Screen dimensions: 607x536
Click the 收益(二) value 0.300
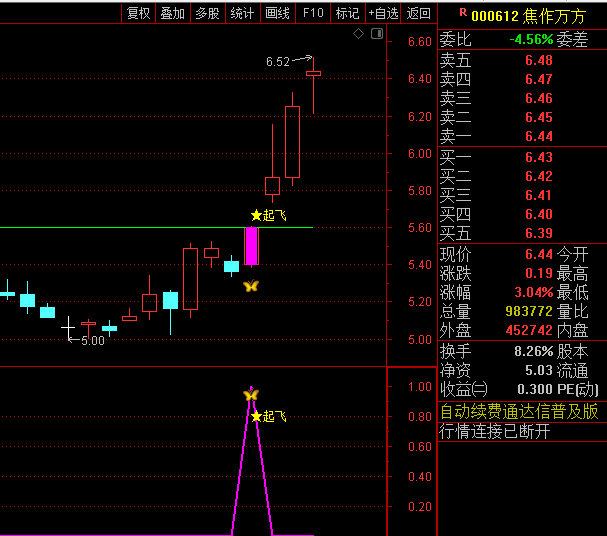click(535, 389)
